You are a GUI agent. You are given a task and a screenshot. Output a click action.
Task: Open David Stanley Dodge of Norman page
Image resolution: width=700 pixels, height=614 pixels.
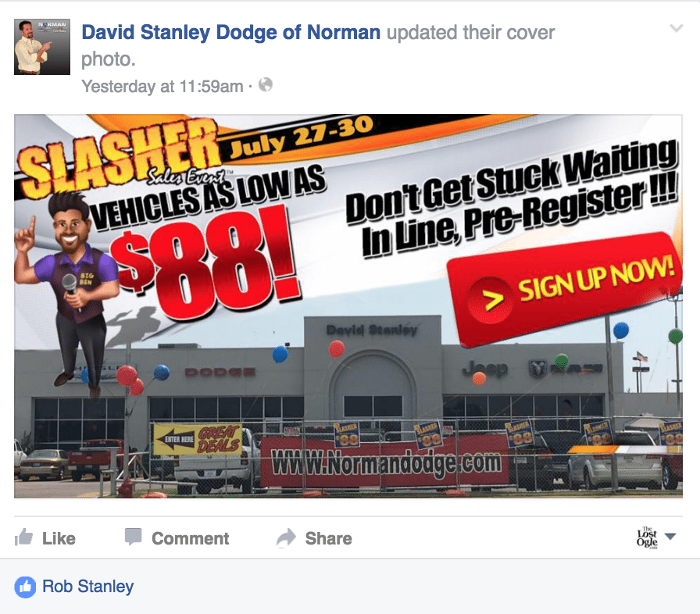coord(231,32)
